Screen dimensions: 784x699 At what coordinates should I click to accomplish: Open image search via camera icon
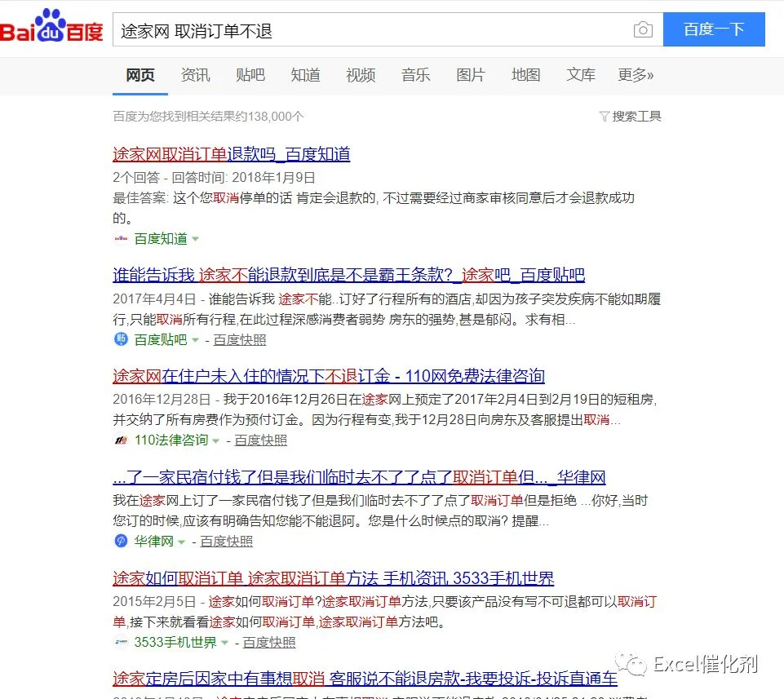coord(643,30)
